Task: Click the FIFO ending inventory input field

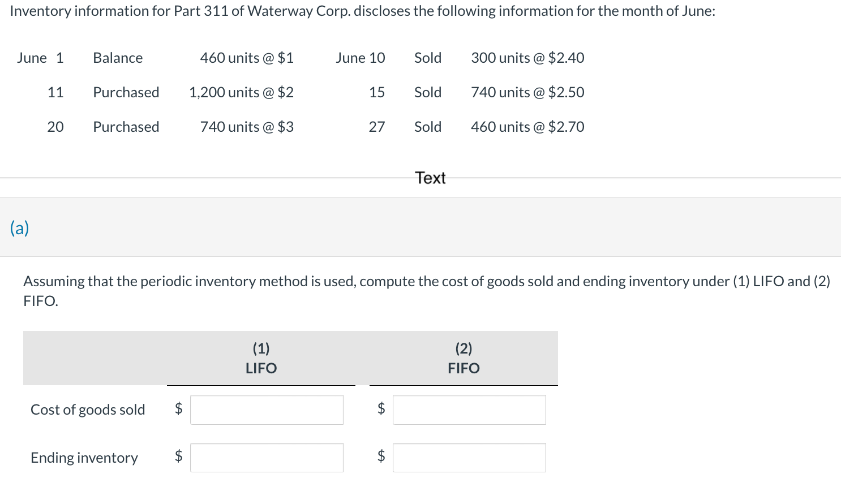Action: (469, 457)
